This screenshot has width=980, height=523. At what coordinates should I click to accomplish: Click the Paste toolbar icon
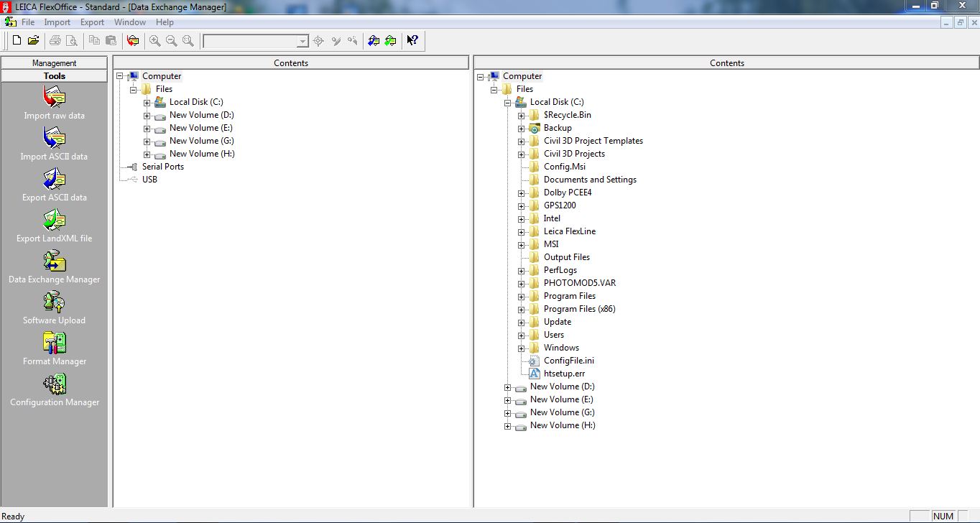click(111, 41)
